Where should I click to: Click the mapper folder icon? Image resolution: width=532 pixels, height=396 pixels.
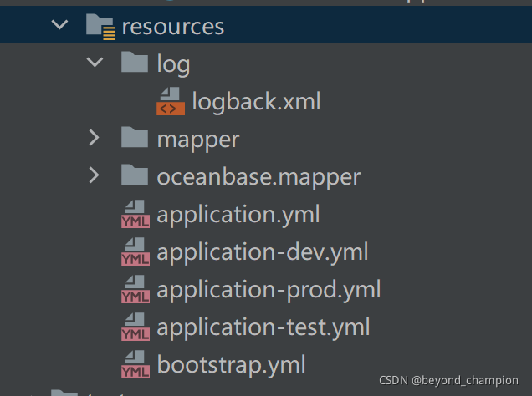pos(135,137)
